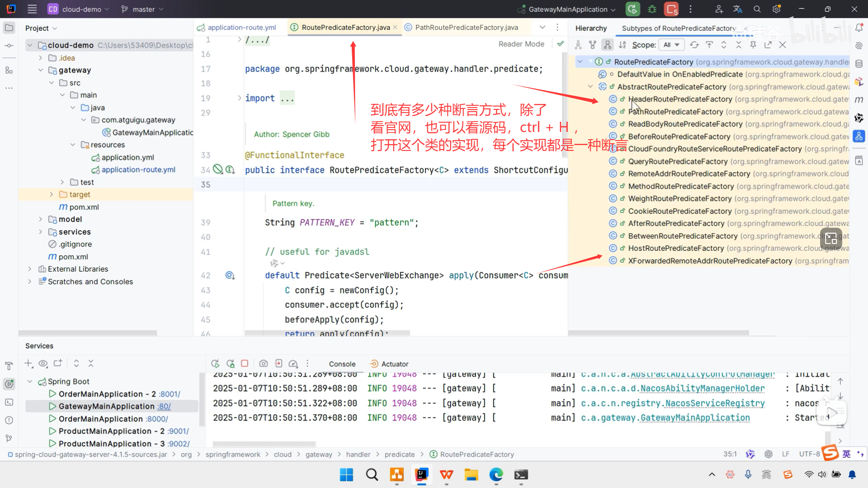This screenshot has width=868, height=488.
Task: Pin the Hierarchy tab
Action: 753,45
